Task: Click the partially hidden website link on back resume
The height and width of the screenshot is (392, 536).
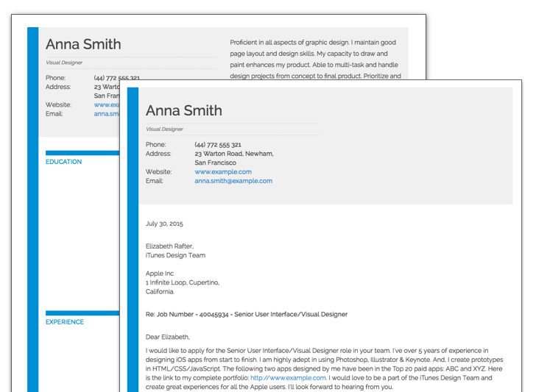Action: 107,105
